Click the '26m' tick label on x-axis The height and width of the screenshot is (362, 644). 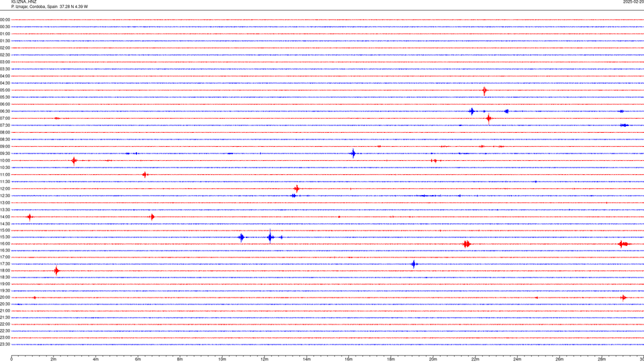point(559,359)
